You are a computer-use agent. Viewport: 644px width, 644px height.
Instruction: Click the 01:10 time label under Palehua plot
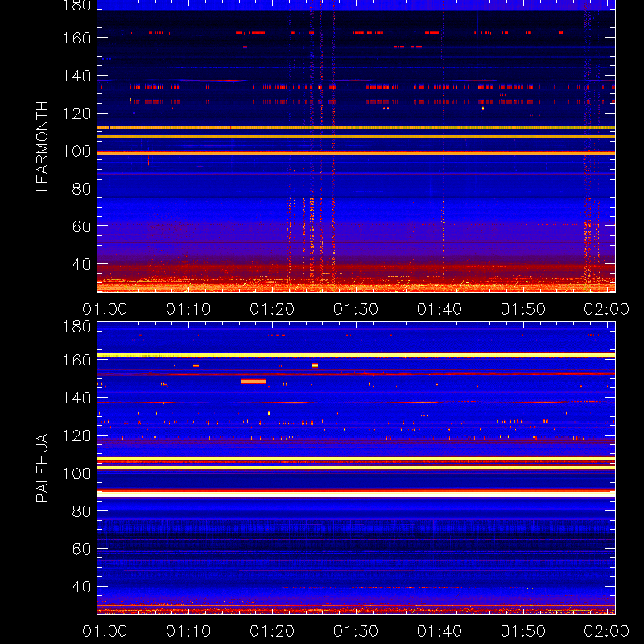coord(188,631)
